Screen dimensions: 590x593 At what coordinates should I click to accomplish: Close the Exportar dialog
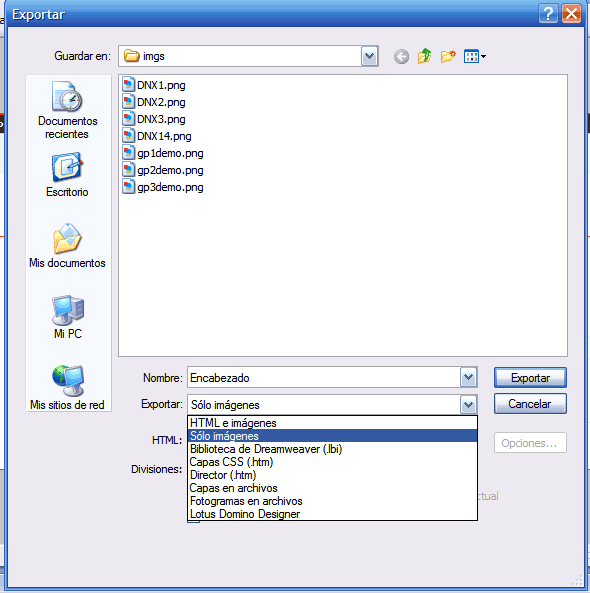(x=571, y=14)
